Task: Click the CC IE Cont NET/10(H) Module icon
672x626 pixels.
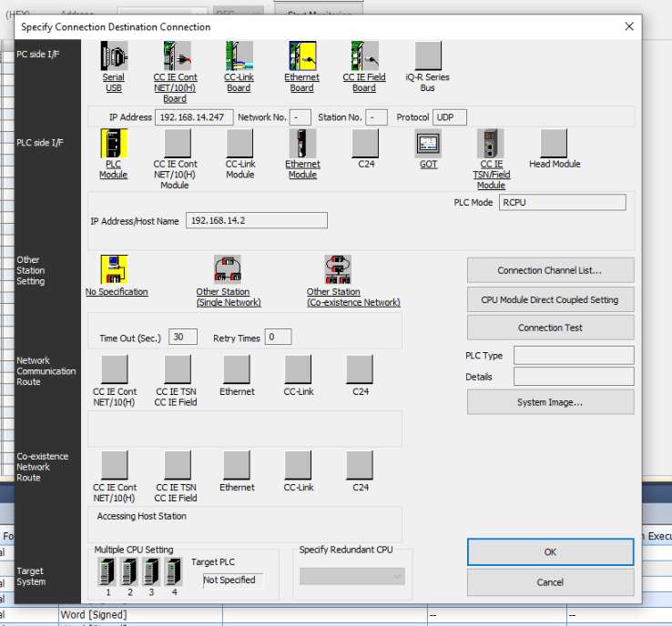Action: 178,144
